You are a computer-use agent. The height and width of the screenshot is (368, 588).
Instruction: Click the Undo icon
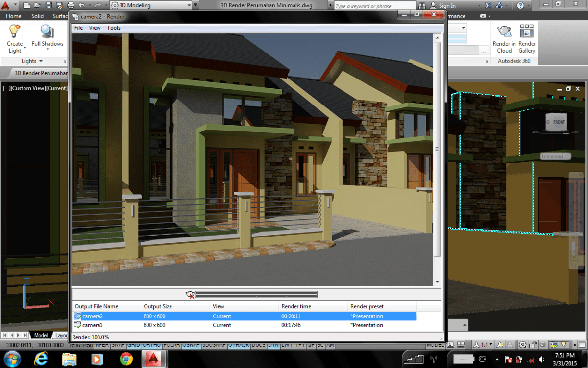[81, 5]
